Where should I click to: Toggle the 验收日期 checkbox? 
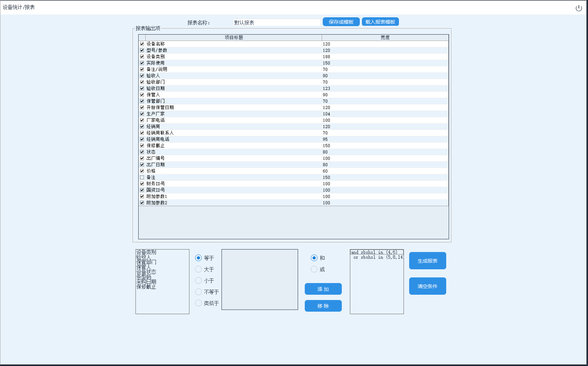(x=142, y=89)
